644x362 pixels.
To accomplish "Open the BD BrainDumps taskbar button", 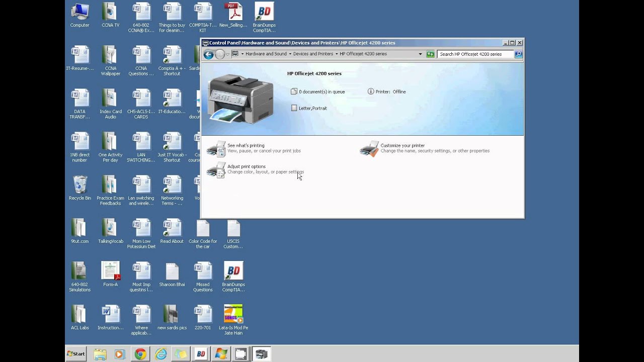I will 201,354.
